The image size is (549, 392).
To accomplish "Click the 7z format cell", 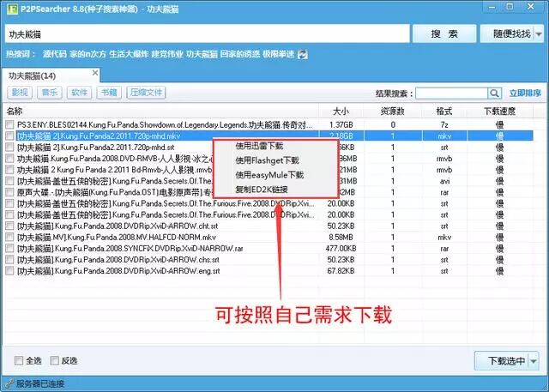I will (x=444, y=124).
